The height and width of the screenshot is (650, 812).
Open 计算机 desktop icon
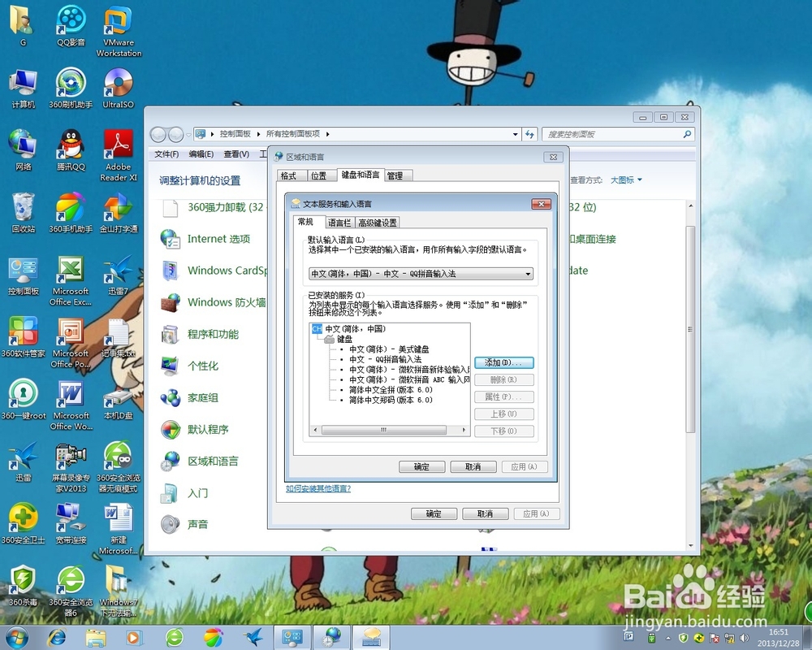[x=24, y=88]
